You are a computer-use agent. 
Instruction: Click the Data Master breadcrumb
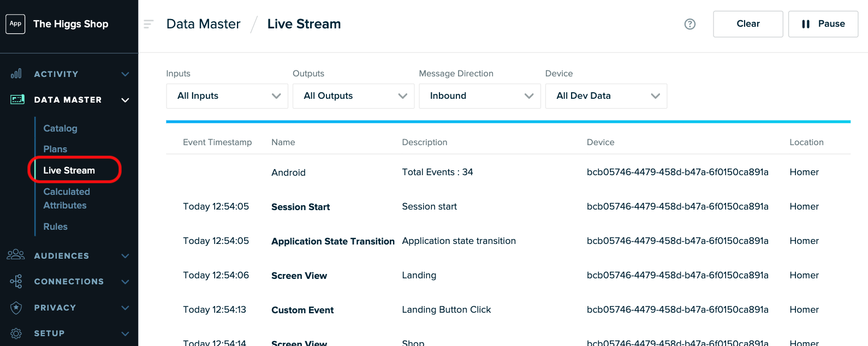pyautogui.click(x=204, y=24)
